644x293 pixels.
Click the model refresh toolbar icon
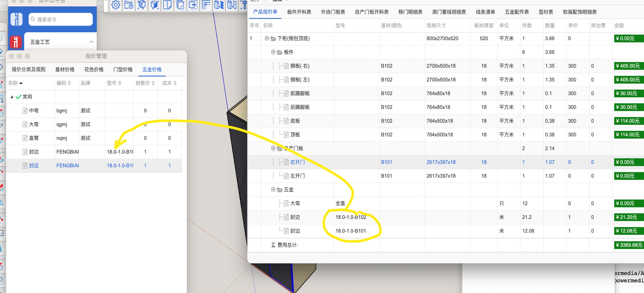[x=180, y=5]
